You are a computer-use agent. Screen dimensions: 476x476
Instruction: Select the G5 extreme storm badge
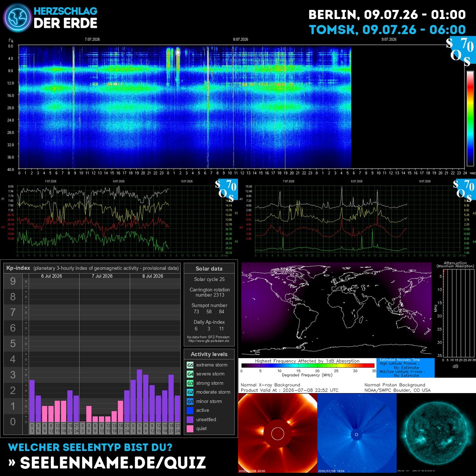[190, 365]
